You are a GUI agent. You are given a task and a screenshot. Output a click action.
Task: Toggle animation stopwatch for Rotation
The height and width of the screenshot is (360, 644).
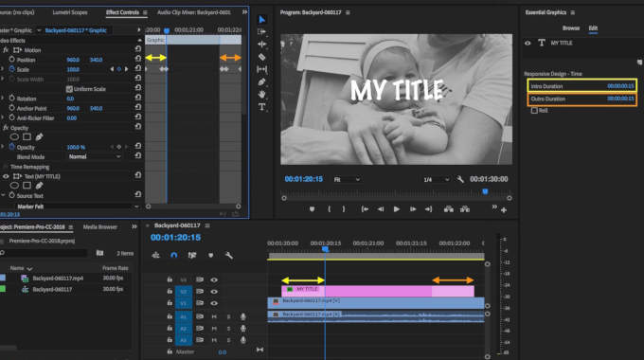[x=12, y=99]
